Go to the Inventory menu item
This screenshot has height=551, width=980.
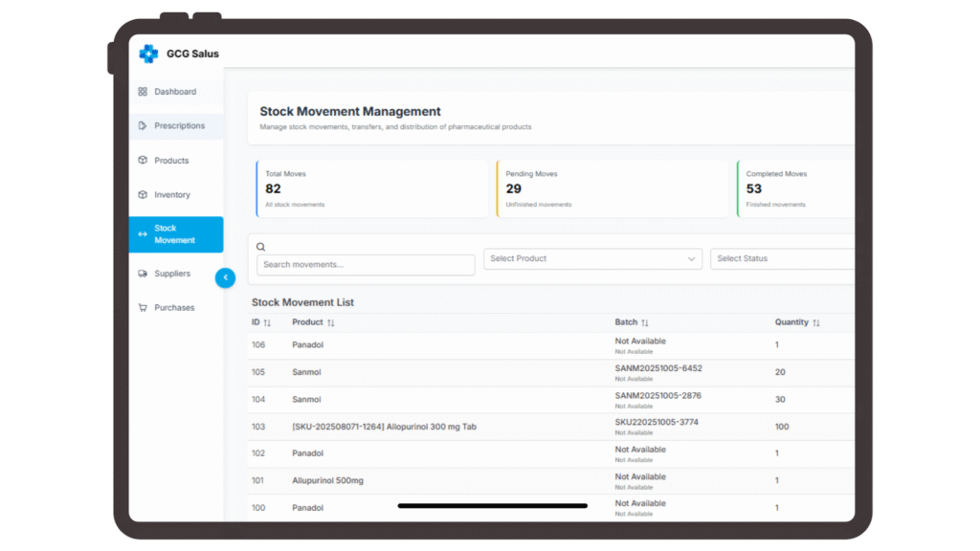[172, 195]
